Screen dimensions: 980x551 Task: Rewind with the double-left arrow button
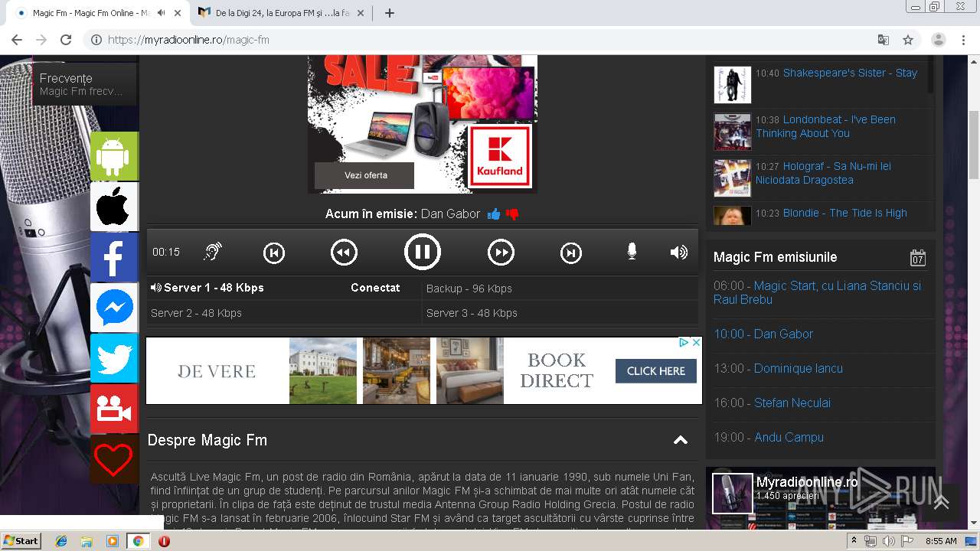click(344, 252)
